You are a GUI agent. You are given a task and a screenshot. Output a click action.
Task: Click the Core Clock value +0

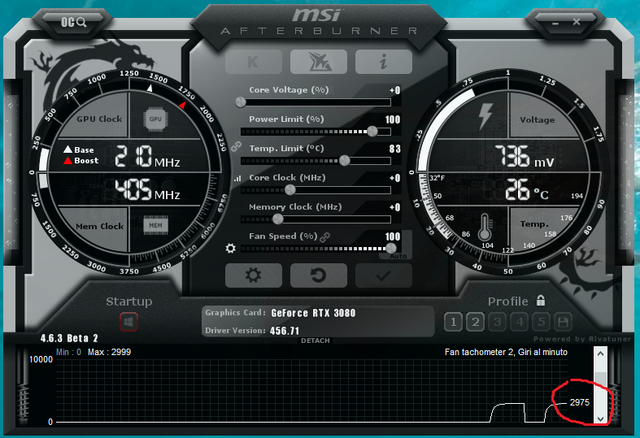click(x=395, y=178)
